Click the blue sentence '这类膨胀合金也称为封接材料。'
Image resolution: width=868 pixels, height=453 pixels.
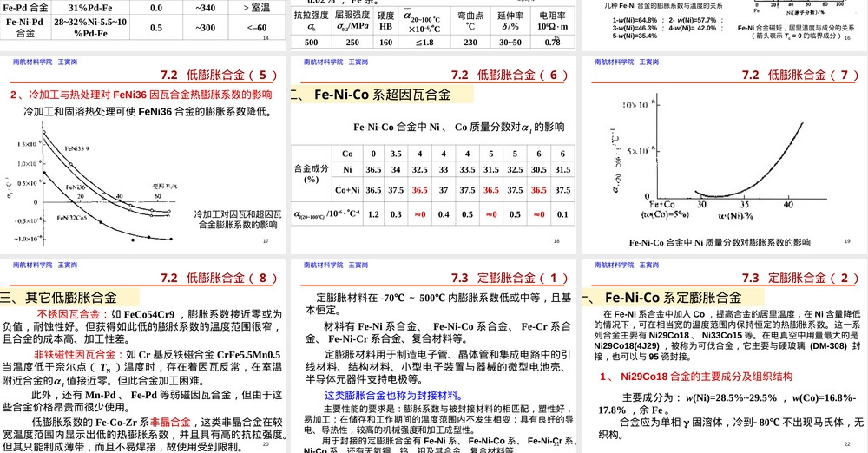tap(393, 396)
